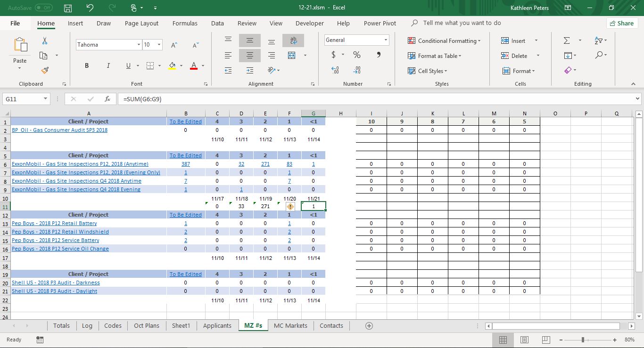
Task: Click the Merge & Center icon
Action: (292, 56)
